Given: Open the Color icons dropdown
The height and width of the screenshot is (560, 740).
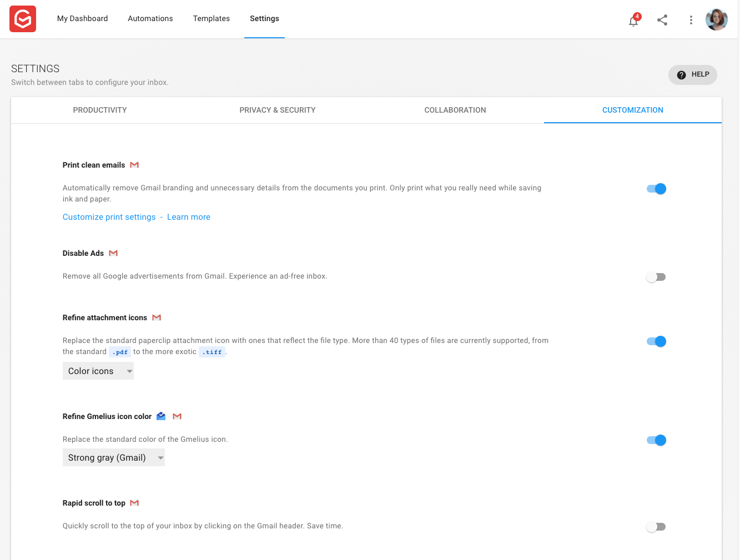Looking at the screenshot, I should [98, 370].
